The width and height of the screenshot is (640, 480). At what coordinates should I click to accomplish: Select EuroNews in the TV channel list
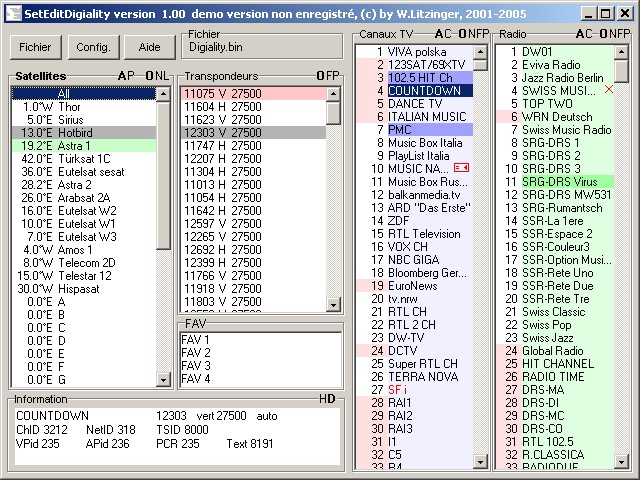412,286
